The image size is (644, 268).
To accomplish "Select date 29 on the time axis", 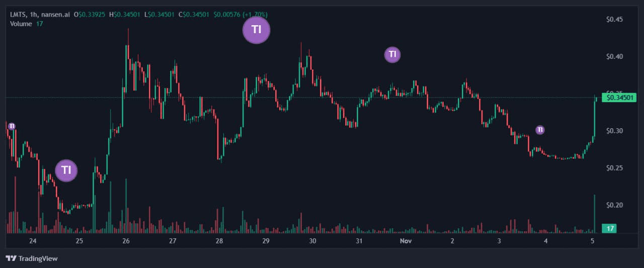I will pyautogui.click(x=266, y=241).
